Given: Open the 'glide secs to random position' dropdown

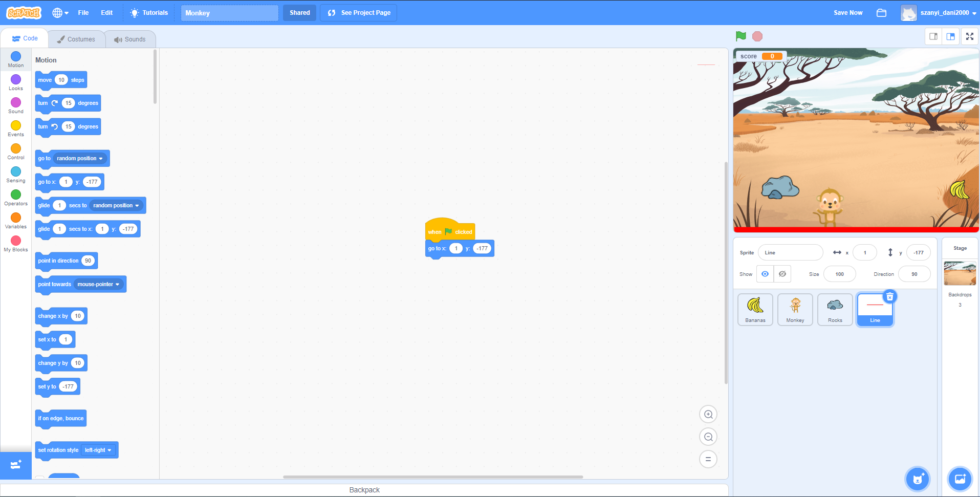Looking at the screenshot, I should point(116,206).
